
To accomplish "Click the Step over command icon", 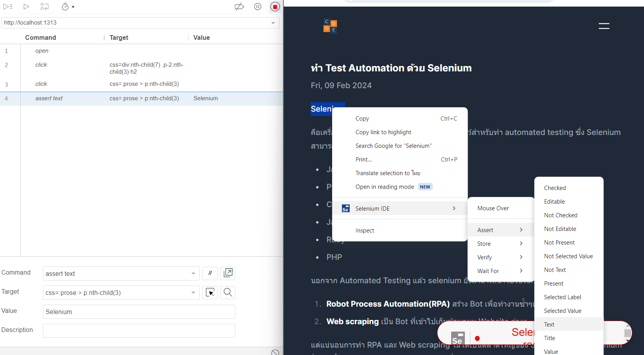I will (x=44, y=7).
